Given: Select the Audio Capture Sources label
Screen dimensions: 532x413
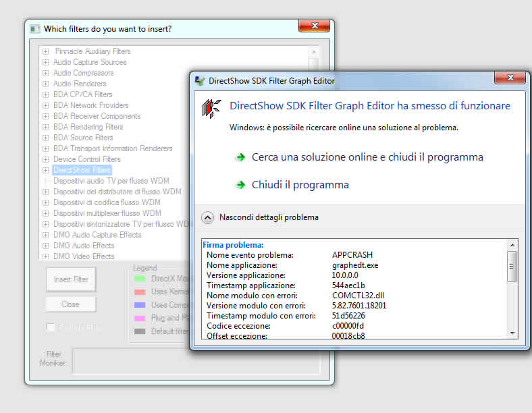Looking at the screenshot, I should (90, 62).
